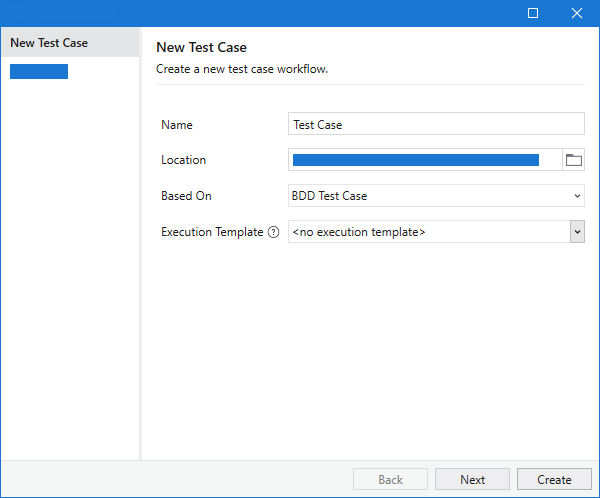Click the Location field label
600x498 pixels.
pos(183,160)
